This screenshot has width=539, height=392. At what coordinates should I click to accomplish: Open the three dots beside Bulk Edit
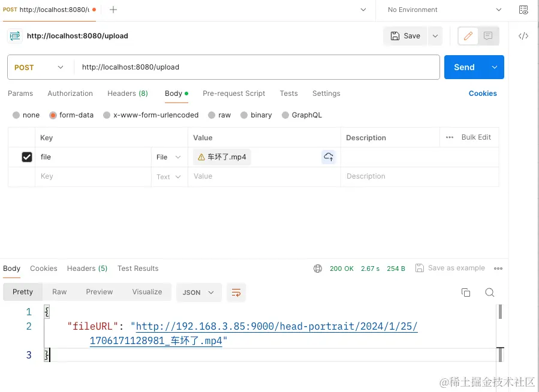[x=450, y=137]
